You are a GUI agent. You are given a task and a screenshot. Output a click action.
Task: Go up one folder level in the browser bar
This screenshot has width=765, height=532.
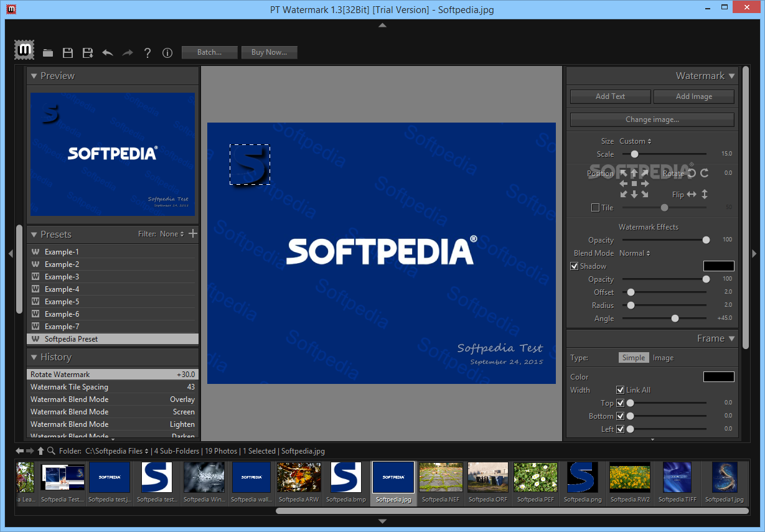click(41, 451)
